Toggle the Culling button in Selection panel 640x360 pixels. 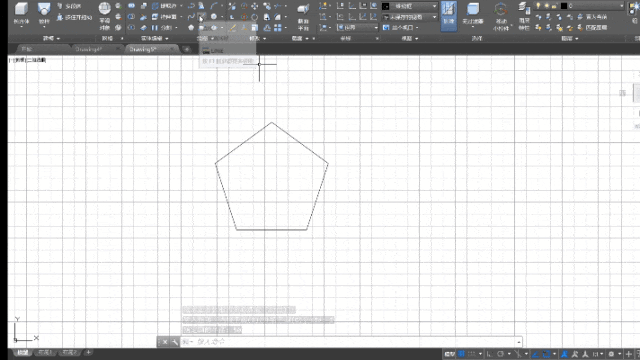[449, 16]
